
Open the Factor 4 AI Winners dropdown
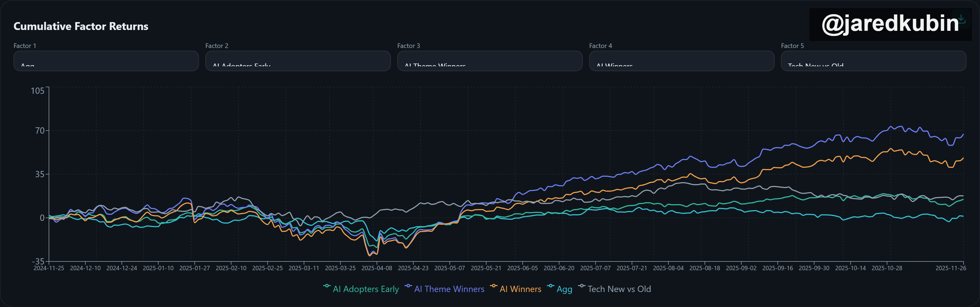(x=681, y=61)
